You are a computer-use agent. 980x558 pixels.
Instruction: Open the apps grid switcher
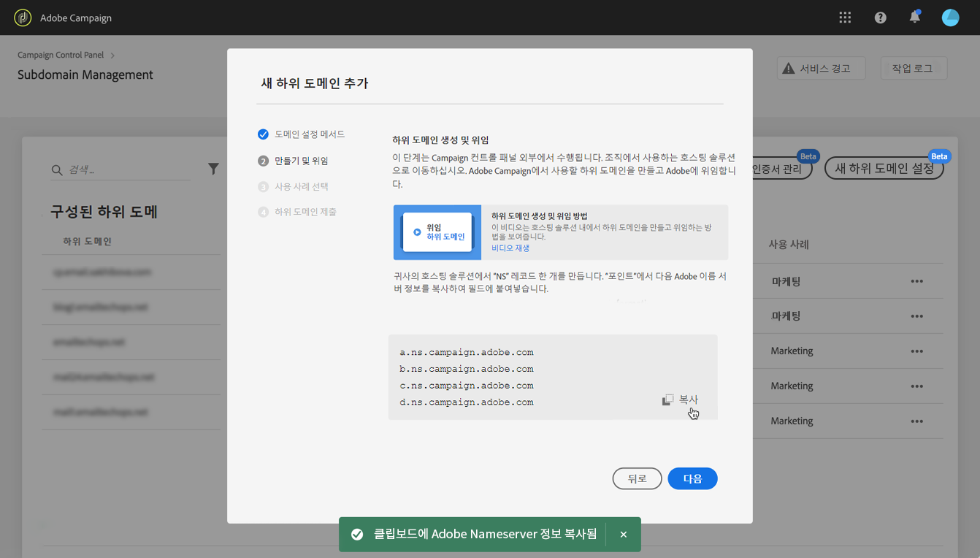coord(845,18)
